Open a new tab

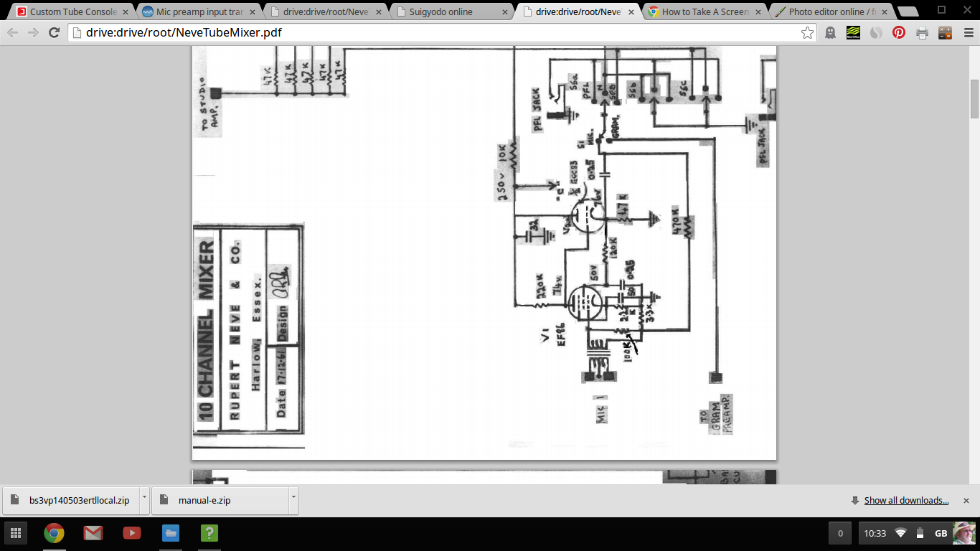click(x=908, y=12)
